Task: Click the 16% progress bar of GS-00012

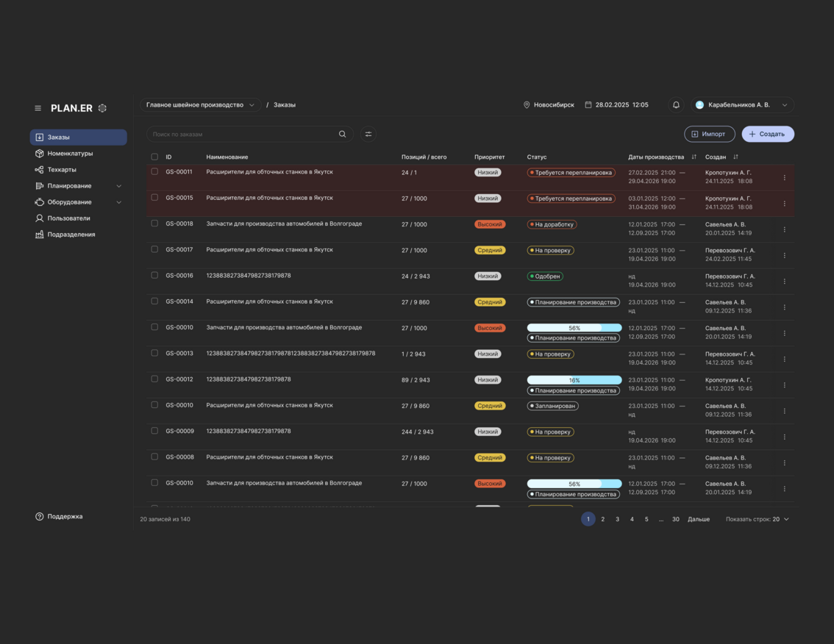Action: [x=574, y=380]
